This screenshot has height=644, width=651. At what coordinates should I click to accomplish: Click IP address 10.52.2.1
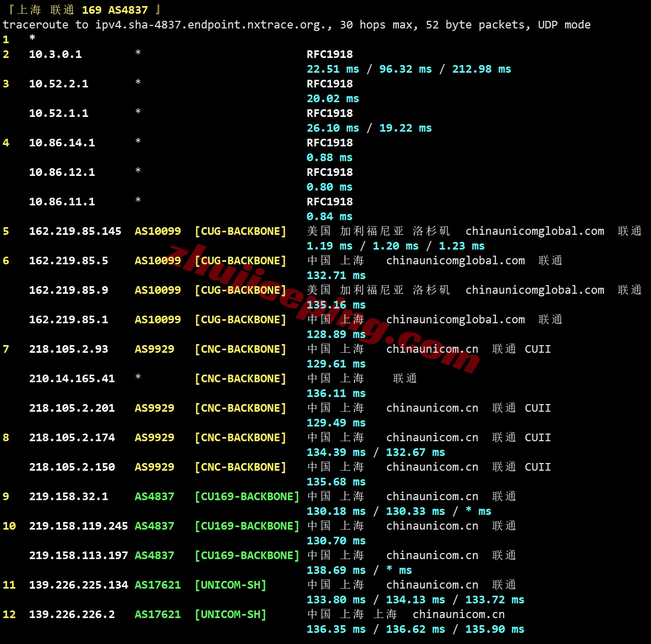[58, 84]
